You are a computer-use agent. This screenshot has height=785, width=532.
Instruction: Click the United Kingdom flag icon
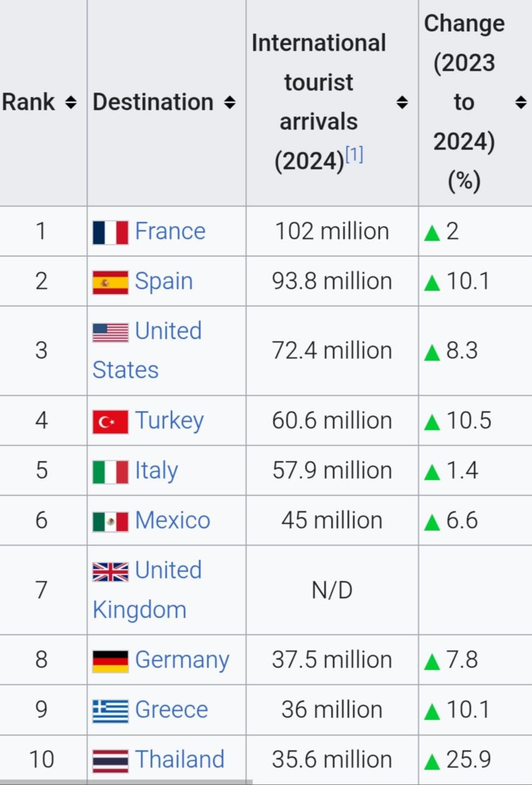111,572
